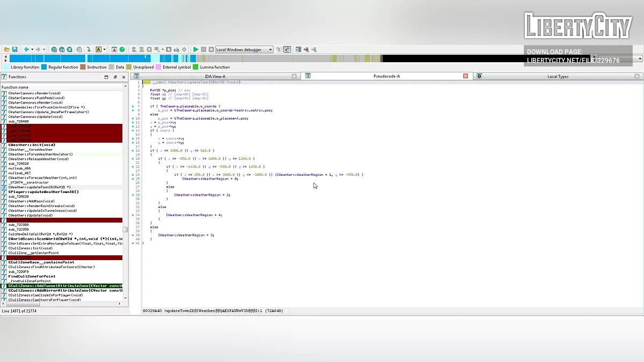Jump back with the blue left arrow
Viewport: 644px width, 362px height.
[26, 49]
